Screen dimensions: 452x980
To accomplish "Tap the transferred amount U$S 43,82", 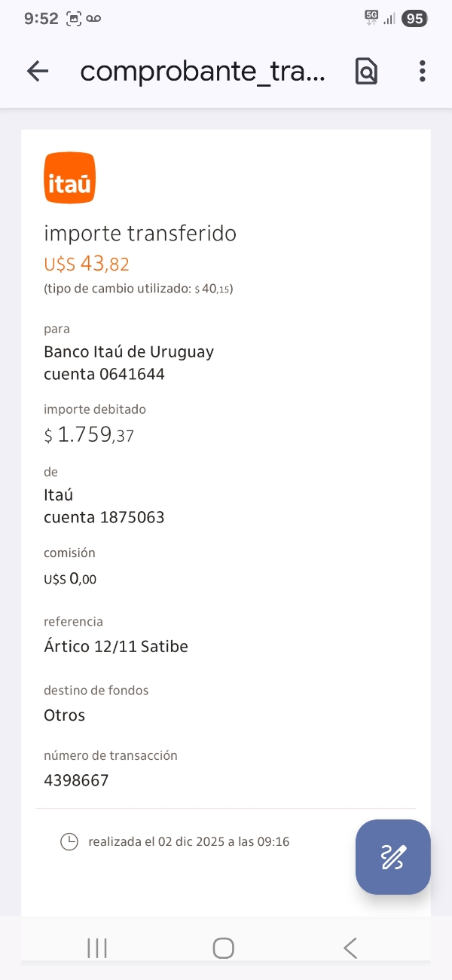I will (87, 264).
